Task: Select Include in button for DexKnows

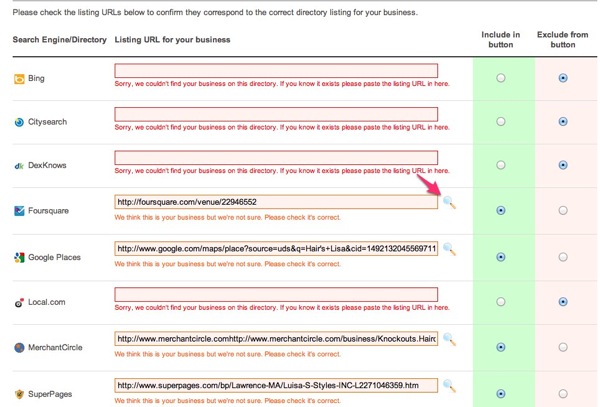Action: [x=501, y=165]
